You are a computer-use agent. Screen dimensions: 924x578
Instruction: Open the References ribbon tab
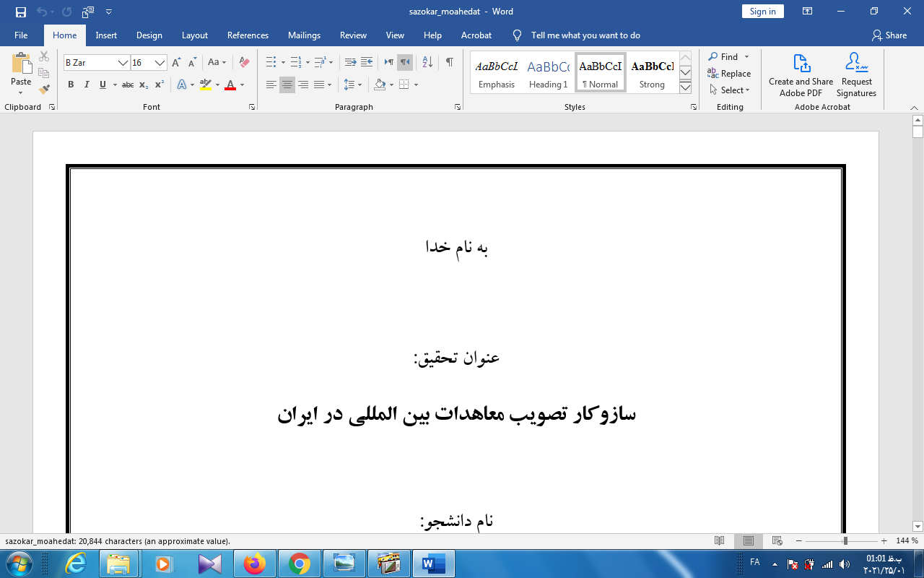click(x=248, y=35)
